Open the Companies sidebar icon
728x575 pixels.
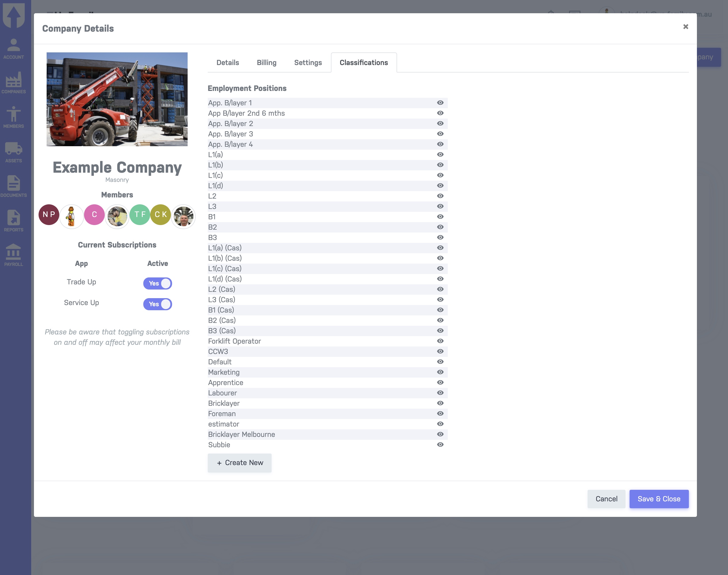tap(14, 83)
